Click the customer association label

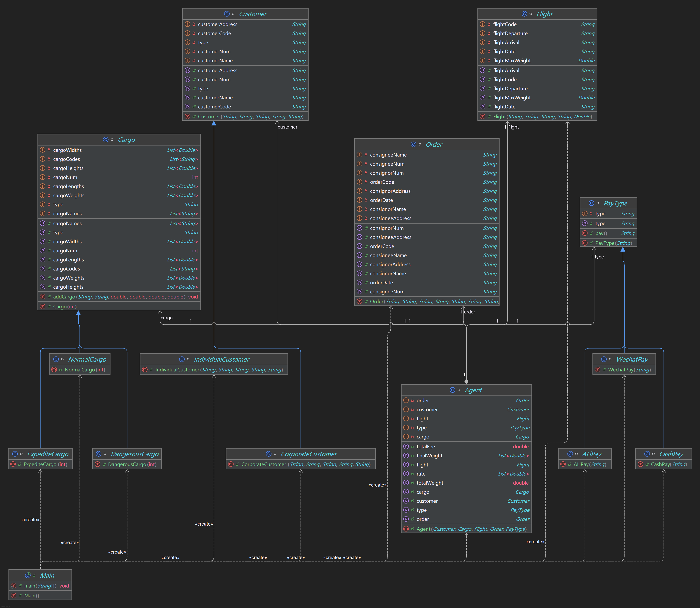pyautogui.click(x=287, y=127)
